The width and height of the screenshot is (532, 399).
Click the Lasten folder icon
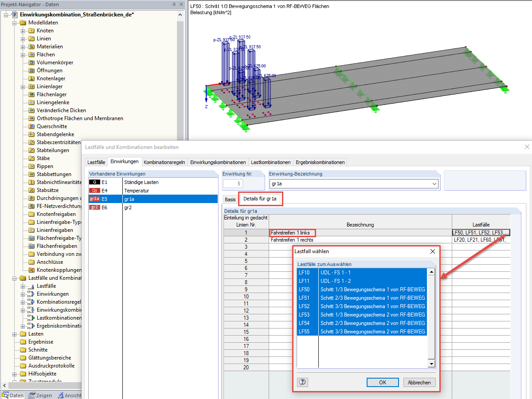23,334
